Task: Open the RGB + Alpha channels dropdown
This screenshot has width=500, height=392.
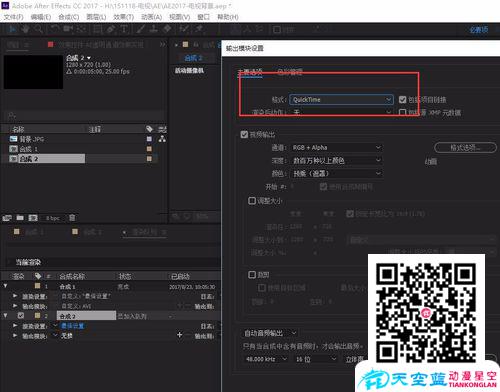Action: point(337,147)
